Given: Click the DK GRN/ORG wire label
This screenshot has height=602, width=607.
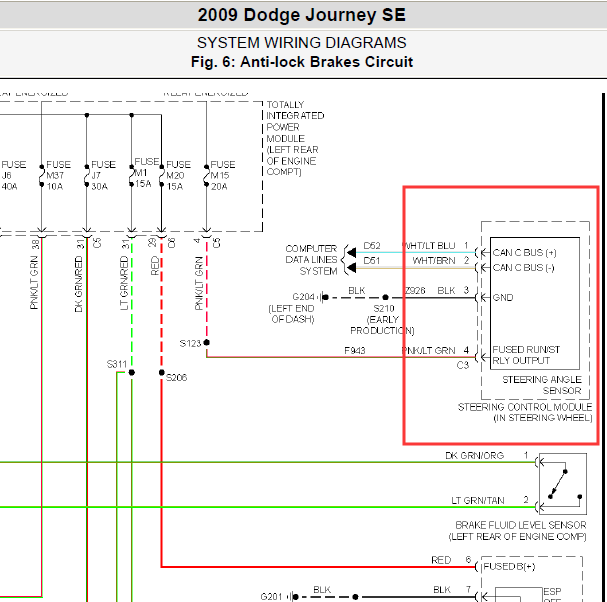Looking at the screenshot, I should point(475,456).
